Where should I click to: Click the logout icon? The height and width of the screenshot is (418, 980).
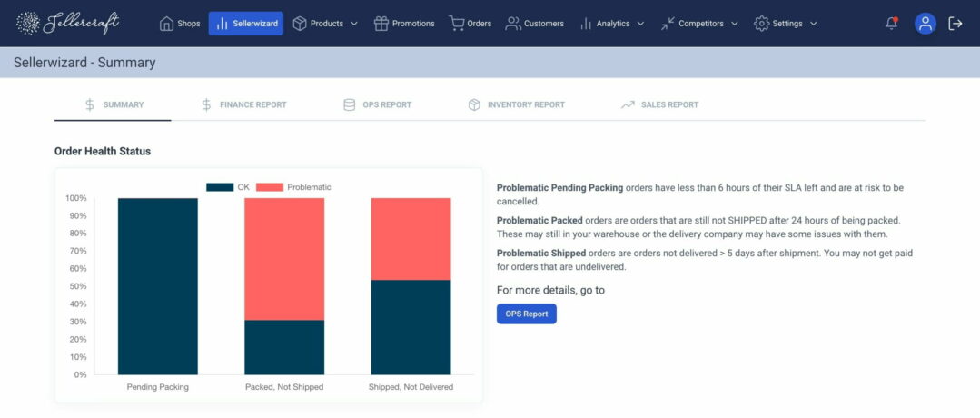tap(955, 24)
